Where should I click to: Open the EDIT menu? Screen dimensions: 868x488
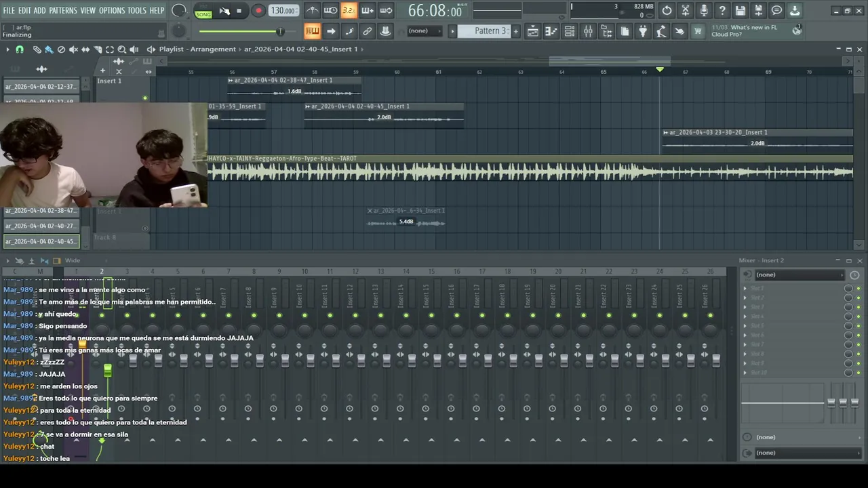pos(24,10)
